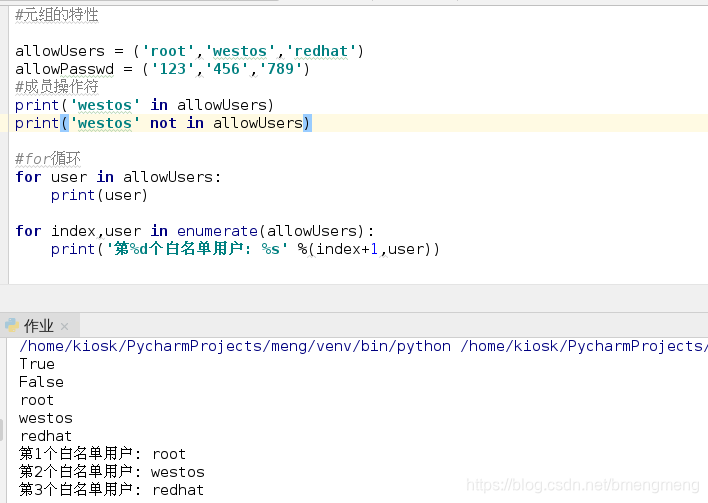
Task: Click the 'not' keyword in the highlighted line
Action: pos(163,123)
